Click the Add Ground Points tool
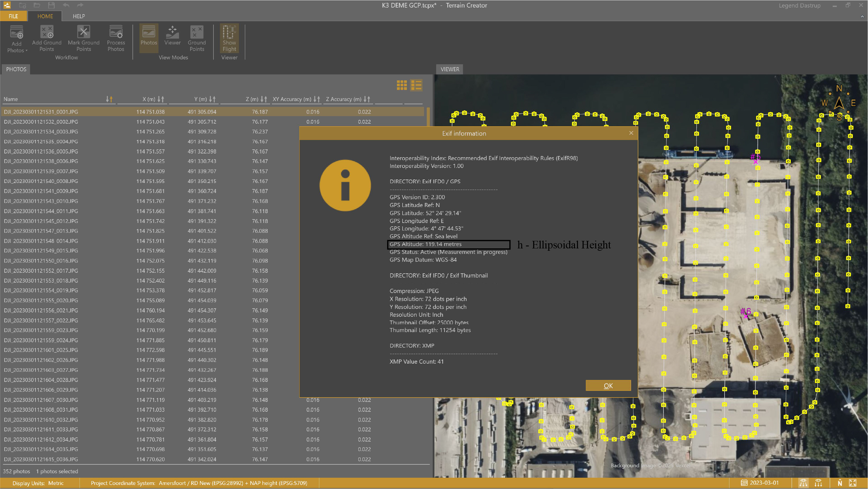 (47, 39)
